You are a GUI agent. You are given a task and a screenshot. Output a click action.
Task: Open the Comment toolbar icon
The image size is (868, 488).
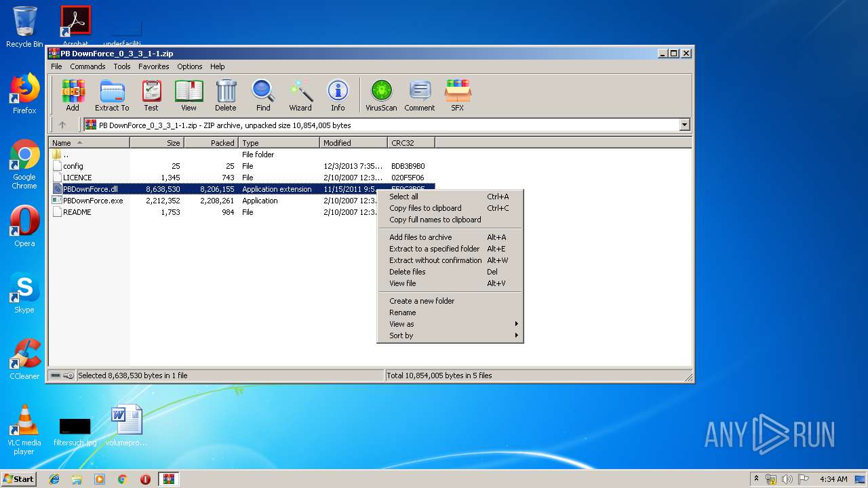coord(420,95)
